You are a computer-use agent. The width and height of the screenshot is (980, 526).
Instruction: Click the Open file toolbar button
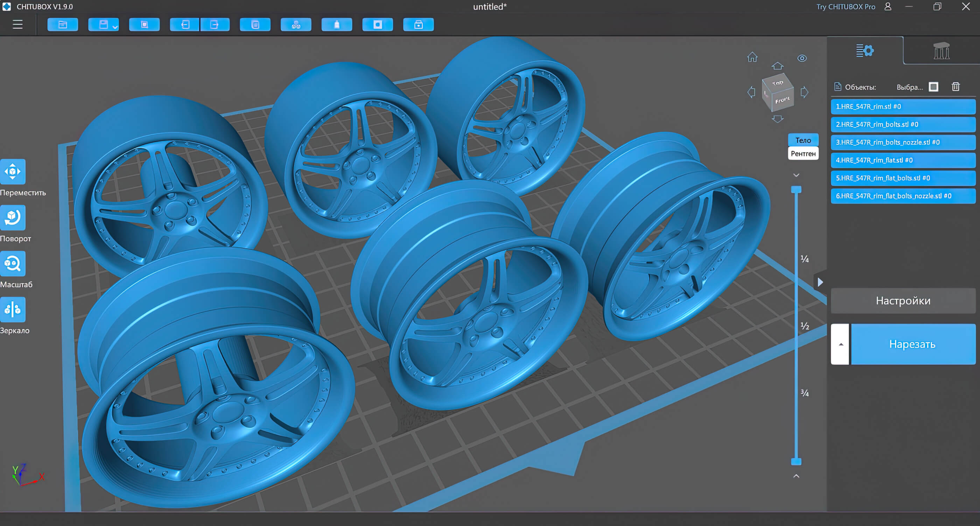coord(63,25)
